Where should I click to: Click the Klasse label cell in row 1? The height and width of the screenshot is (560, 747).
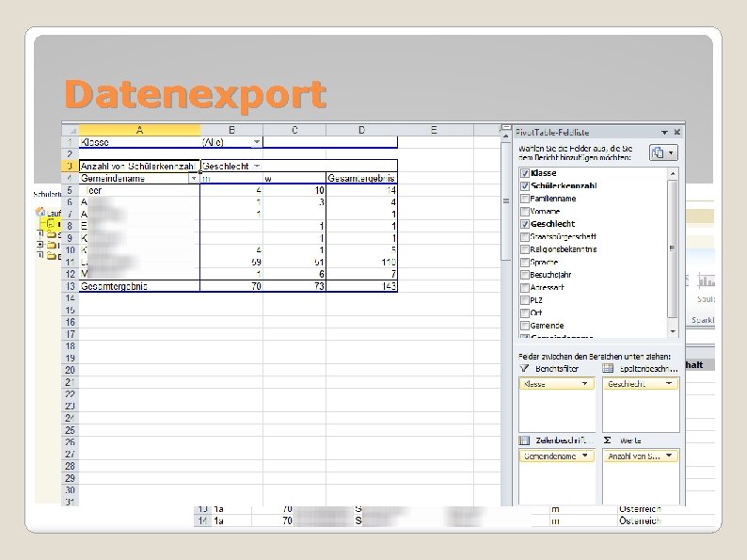tap(139, 142)
